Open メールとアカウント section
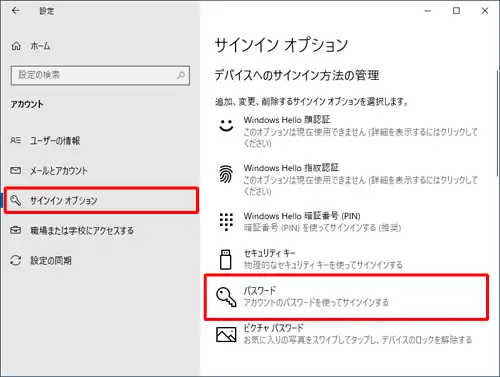Viewport: 500px width, 377px height. [x=100, y=171]
